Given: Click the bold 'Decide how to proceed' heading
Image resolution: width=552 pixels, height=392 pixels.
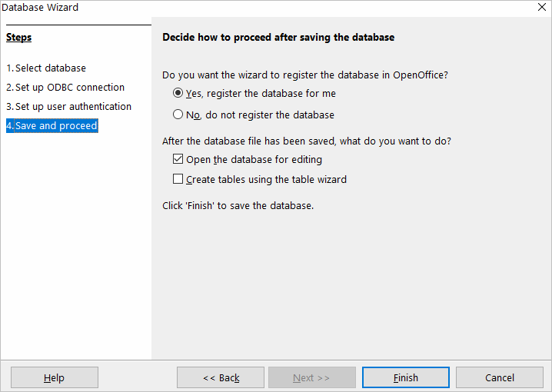Looking at the screenshot, I should 278,37.
